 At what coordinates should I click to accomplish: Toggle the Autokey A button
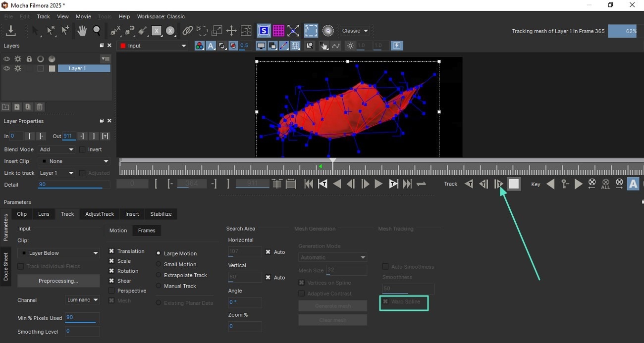coord(633,184)
